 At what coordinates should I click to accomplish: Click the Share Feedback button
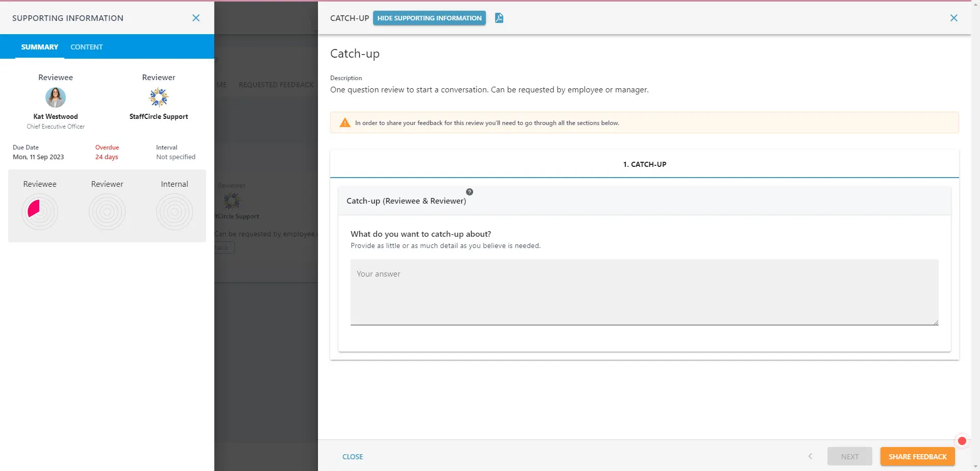[x=917, y=457]
